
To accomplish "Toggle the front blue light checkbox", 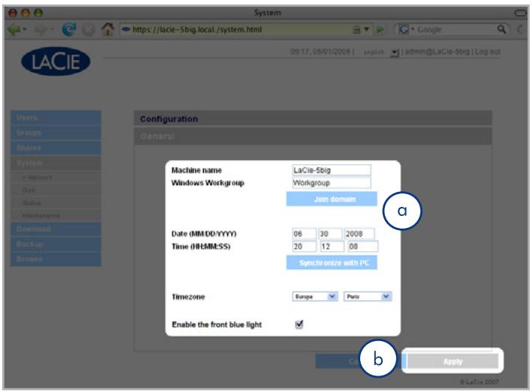I will (x=299, y=325).
